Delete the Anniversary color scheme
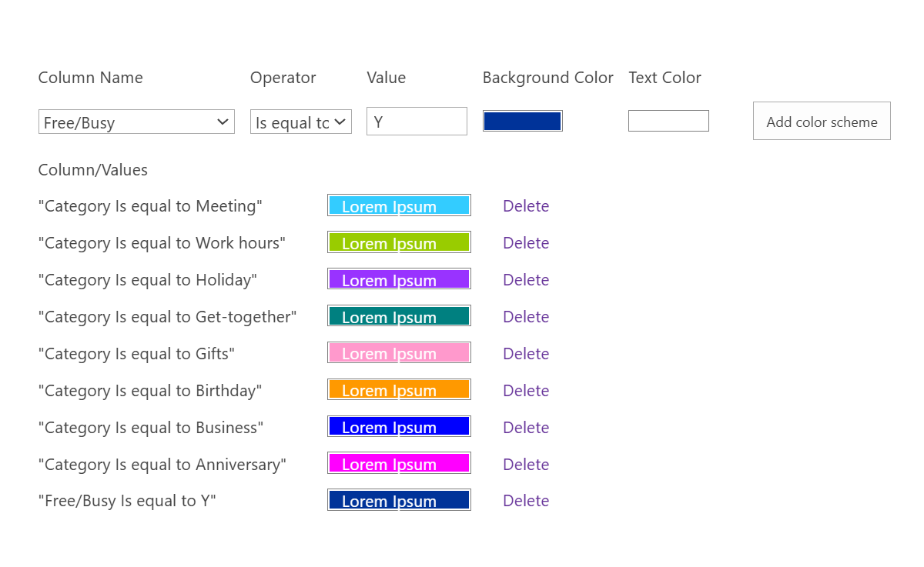Viewport: 924px width, 567px height. point(526,465)
